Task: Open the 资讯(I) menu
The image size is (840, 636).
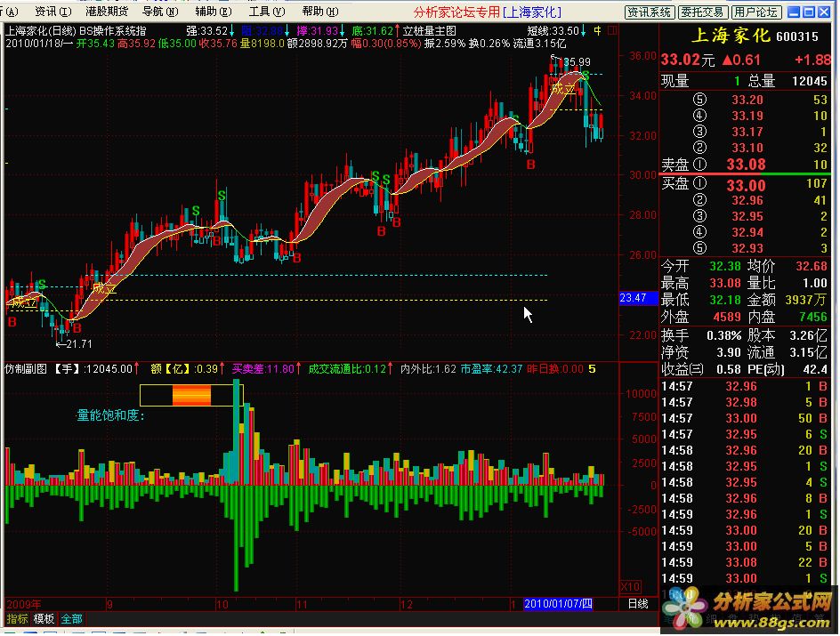Action: 53,12
